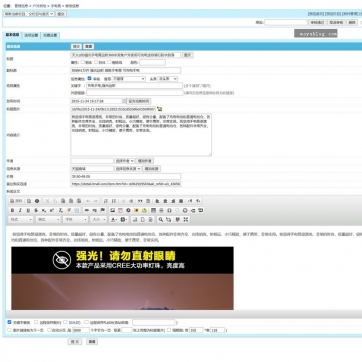Viewport: 362px width, 362px height.
Task: Toggle Bold formatting in the editor toolbar
Action: (x=12, y=210)
